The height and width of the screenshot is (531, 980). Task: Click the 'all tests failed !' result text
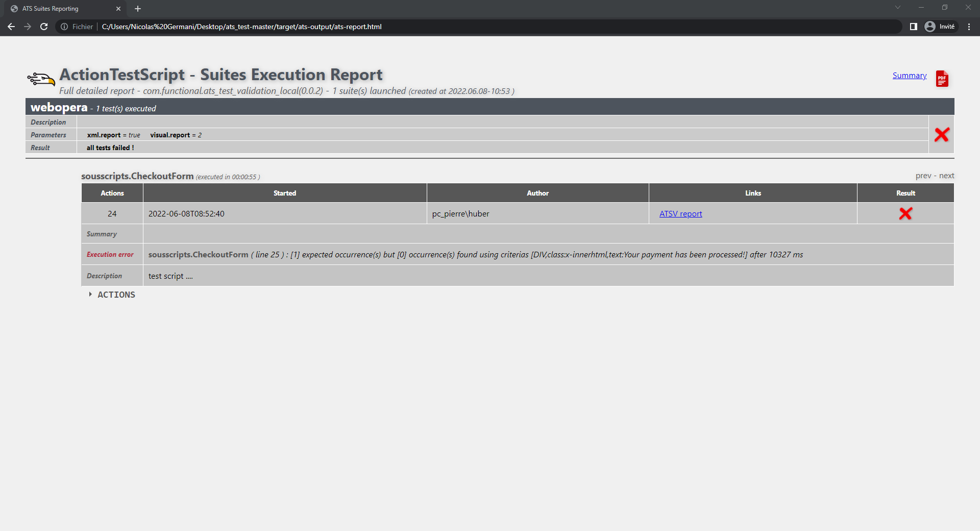(x=110, y=148)
